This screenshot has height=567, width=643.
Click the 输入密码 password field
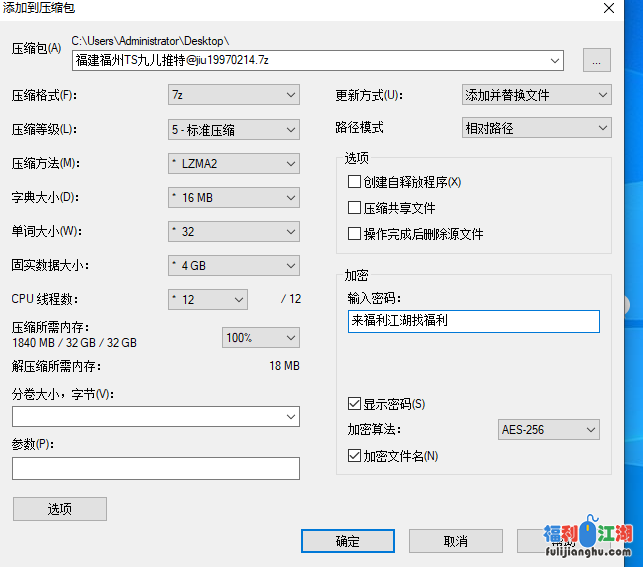pos(473,321)
